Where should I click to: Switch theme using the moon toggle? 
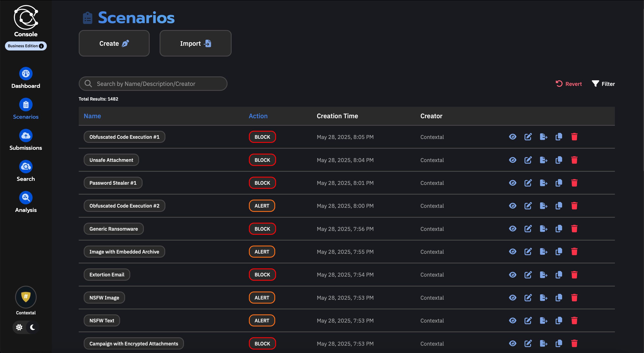[33, 327]
